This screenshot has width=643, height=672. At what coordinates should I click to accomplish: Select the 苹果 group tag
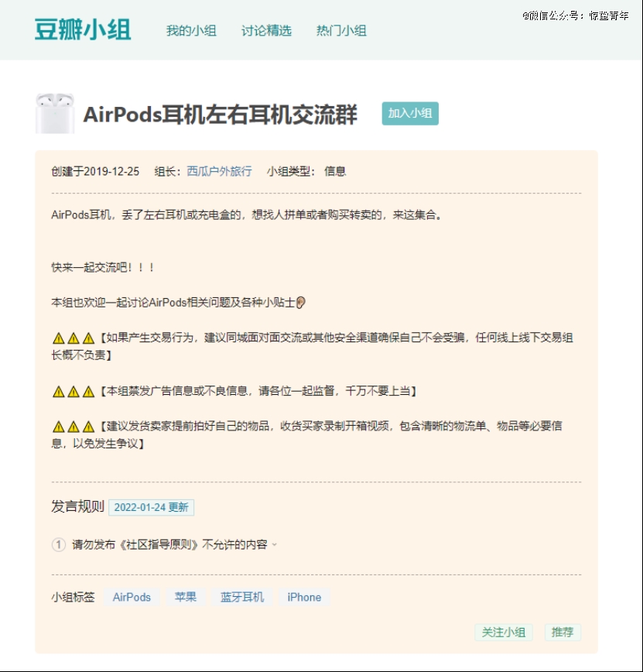186,597
